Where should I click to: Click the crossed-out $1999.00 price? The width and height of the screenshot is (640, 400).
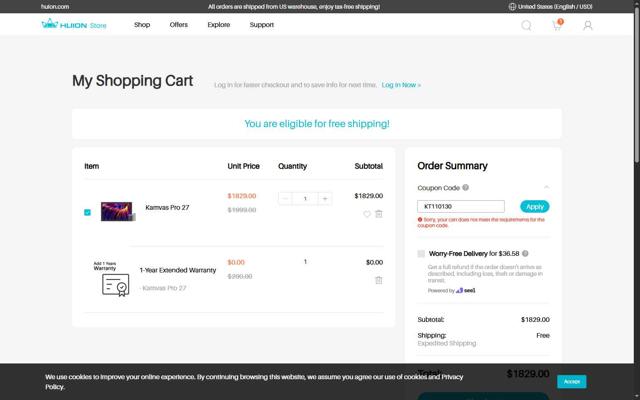click(x=242, y=210)
